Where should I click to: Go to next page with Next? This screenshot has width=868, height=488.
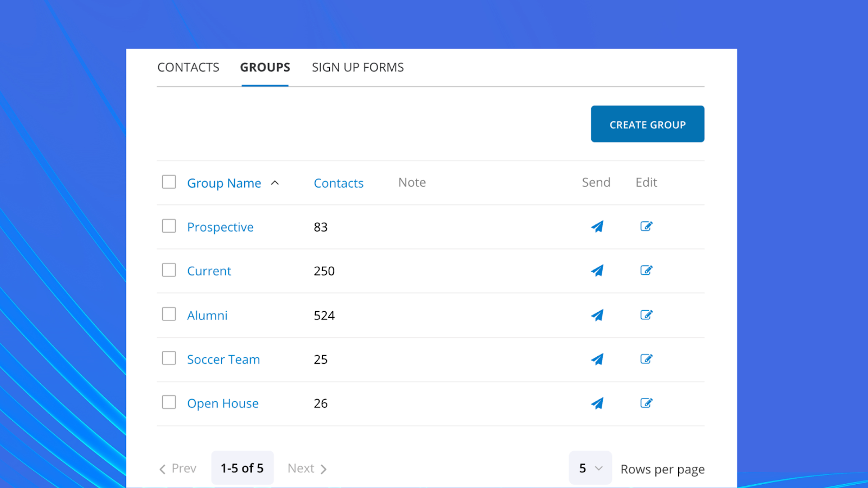[307, 468]
